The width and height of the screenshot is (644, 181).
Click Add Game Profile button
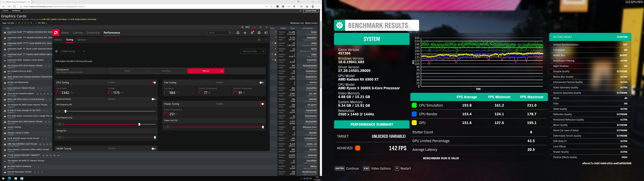(x=253, y=51)
